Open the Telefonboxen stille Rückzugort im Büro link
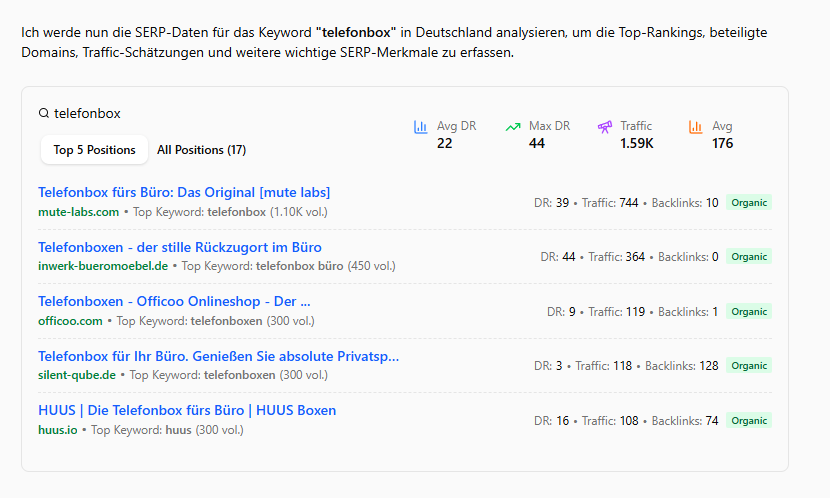830x498 pixels. (179, 247)
